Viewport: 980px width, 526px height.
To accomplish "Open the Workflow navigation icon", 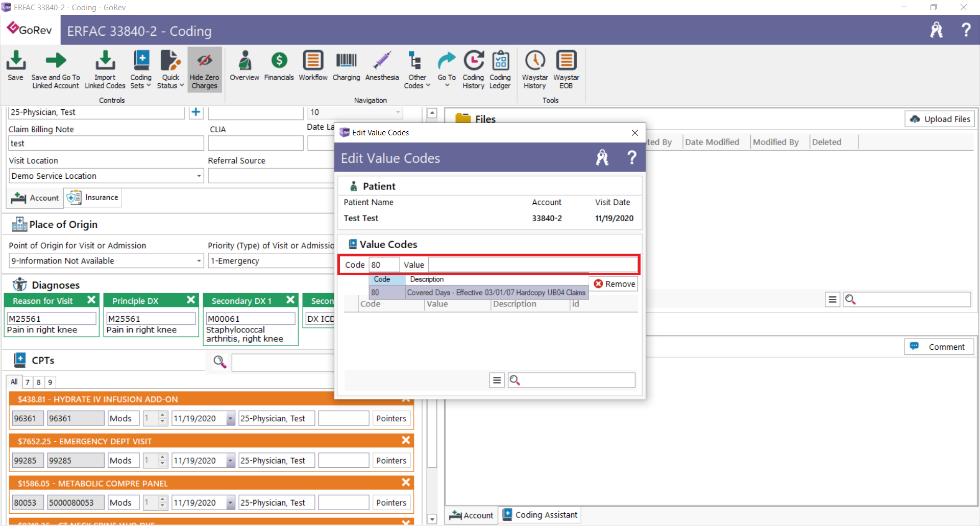I will pos(313,65).
